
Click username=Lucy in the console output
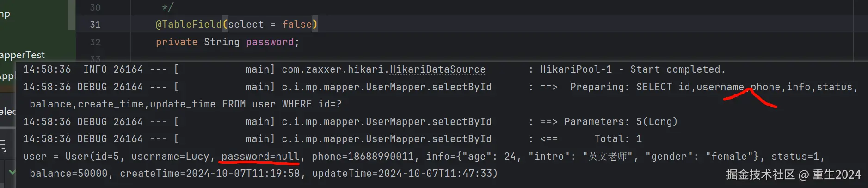[170, 157]
